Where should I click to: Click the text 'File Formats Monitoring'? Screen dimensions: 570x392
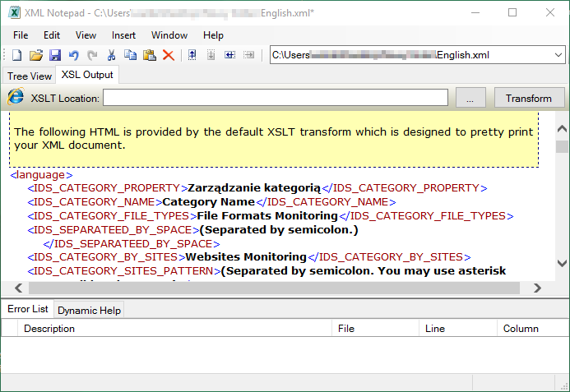[x=267, y=216]
